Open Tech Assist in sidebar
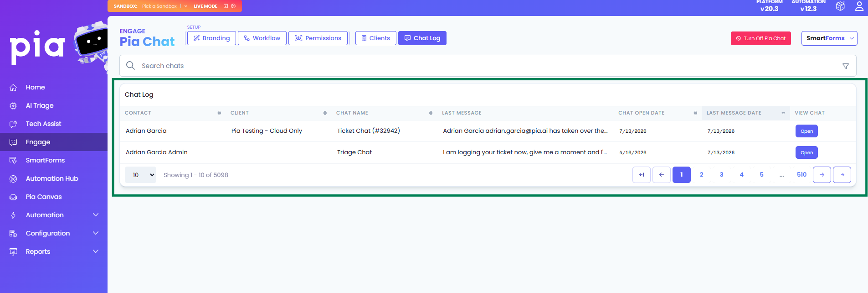This screenshot has height=293, width=868. (43, 124)
